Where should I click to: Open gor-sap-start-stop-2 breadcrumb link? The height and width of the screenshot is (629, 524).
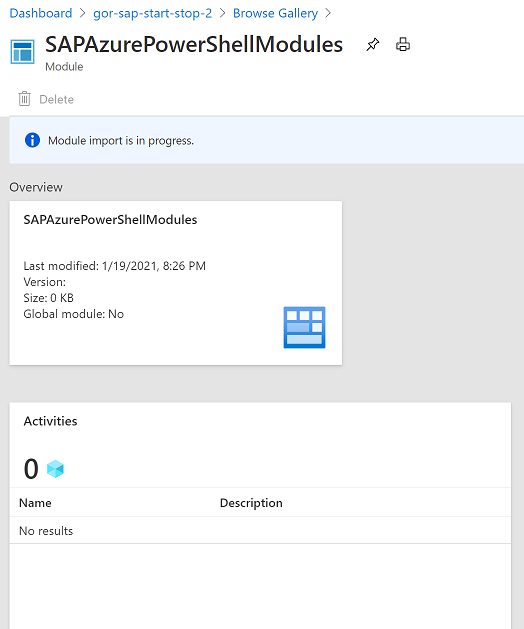[152, 13]
